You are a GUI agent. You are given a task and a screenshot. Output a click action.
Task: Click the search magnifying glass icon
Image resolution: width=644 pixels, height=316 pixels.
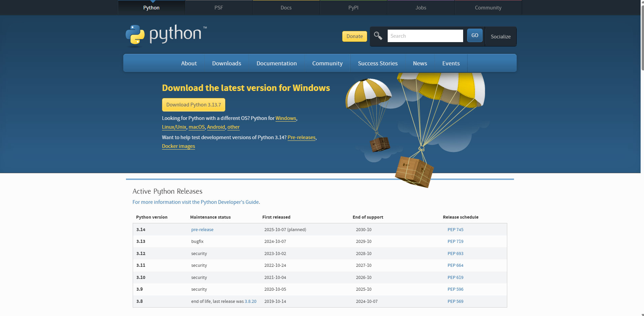378,36
